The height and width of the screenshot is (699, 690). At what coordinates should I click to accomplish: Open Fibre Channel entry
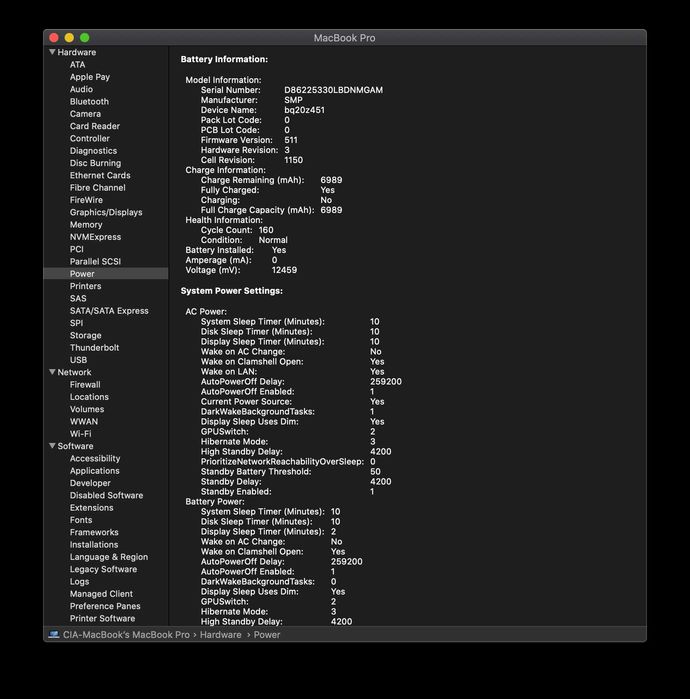pyautogui.click(x=98, y=188)
